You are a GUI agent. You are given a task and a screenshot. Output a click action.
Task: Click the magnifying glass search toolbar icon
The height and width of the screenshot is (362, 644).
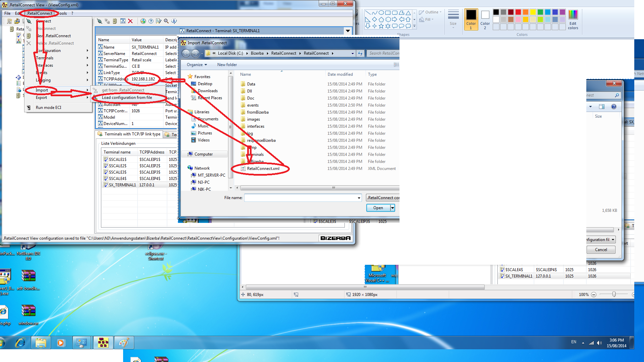tap(166, 21)
